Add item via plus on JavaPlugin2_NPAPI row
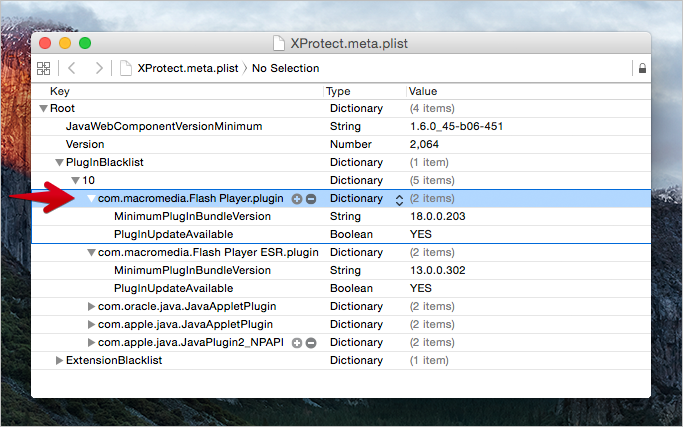Screen dimensions: 683x427 [297, 343]
